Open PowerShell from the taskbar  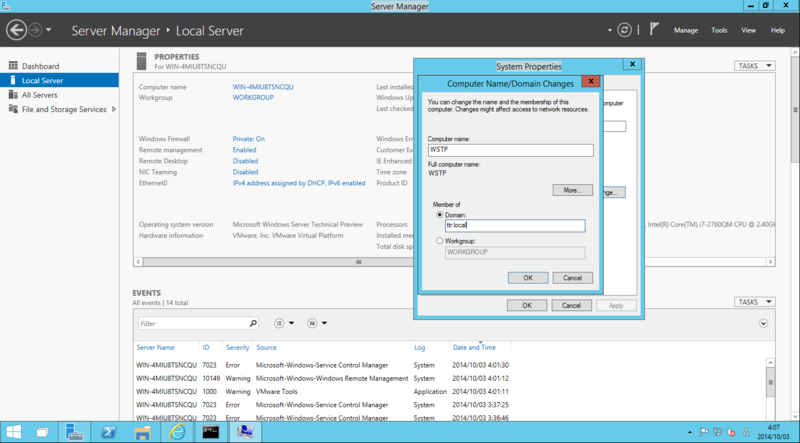pyautogui.click(x=108, y=432)
